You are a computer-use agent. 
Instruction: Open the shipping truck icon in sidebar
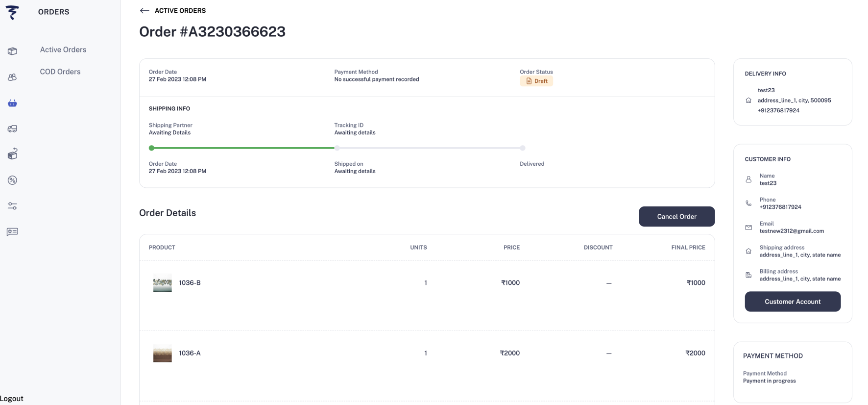click(12, 128)
